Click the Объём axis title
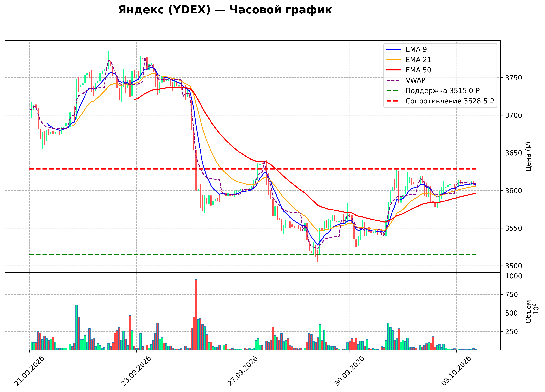 coord(528,311)
